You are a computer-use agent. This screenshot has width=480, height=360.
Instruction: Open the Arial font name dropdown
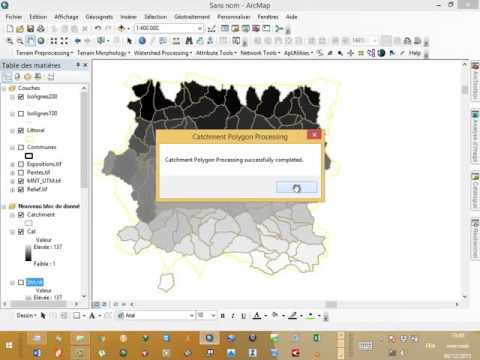pos(191,315)
